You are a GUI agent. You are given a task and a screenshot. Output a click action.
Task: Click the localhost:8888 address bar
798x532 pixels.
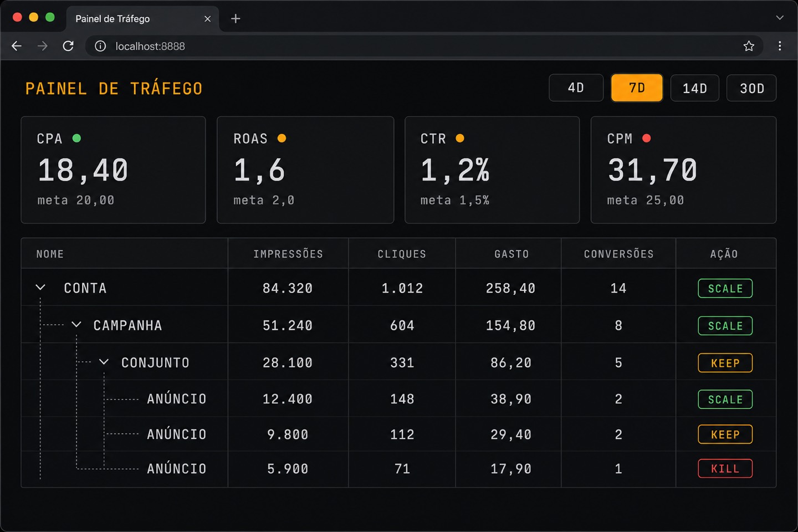point(424,46)
